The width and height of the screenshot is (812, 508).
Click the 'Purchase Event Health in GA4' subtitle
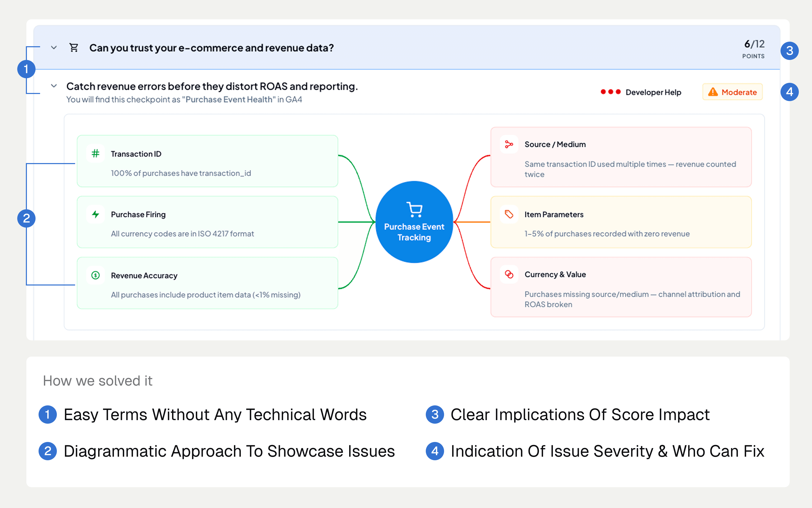point(184,100)
